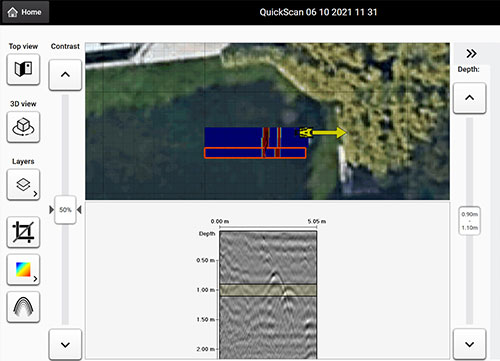
Task: Go to Home screen
Action: coord(25,12)
